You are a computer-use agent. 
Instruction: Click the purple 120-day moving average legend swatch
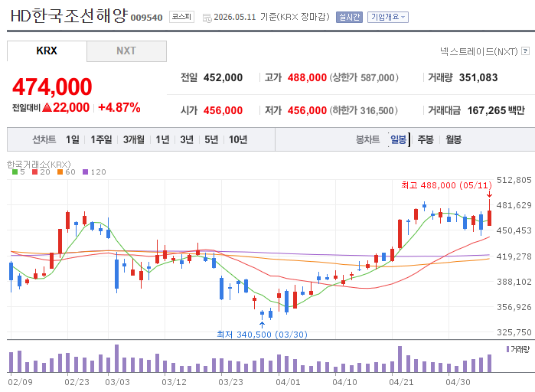pyautogui.click(x=85, y=172)
